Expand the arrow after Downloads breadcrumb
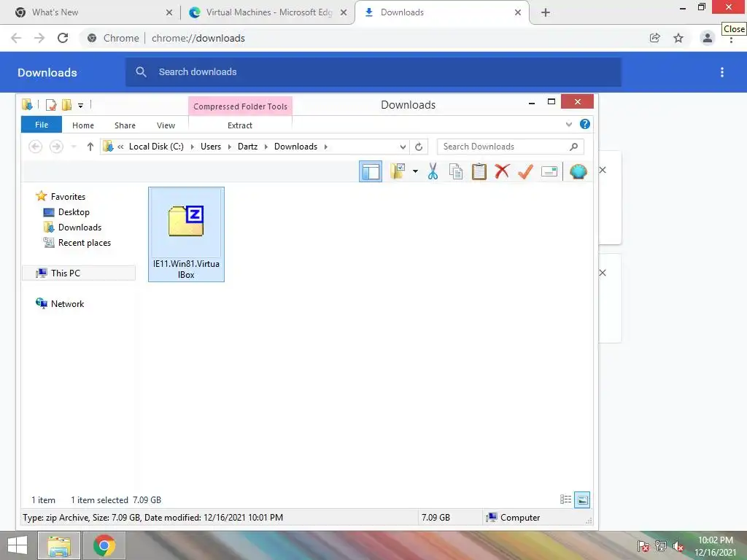 [326, 147]
